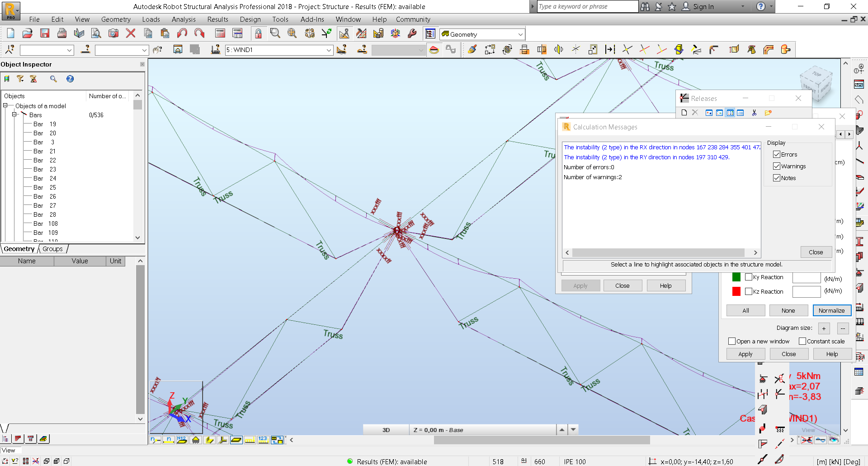Click the Normalize button
868x466 pixels.
click(831, 310)
